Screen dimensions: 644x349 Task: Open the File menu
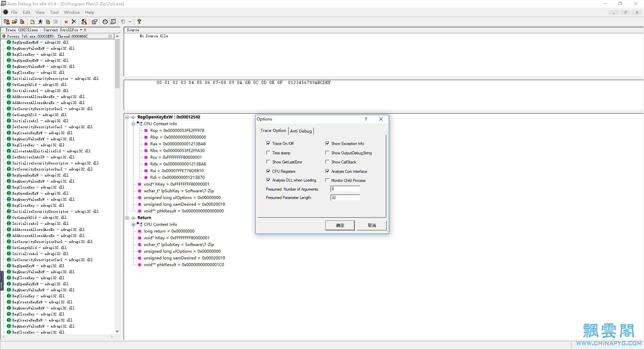14,12
